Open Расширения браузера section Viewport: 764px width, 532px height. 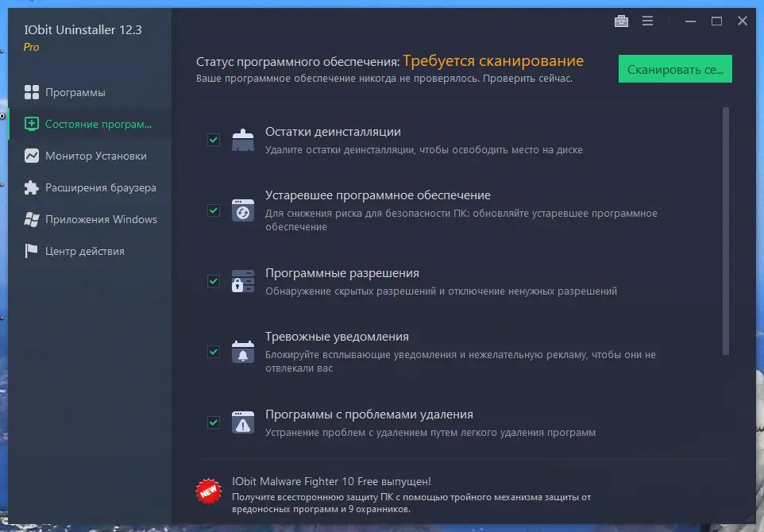click(x=91, y=187)
